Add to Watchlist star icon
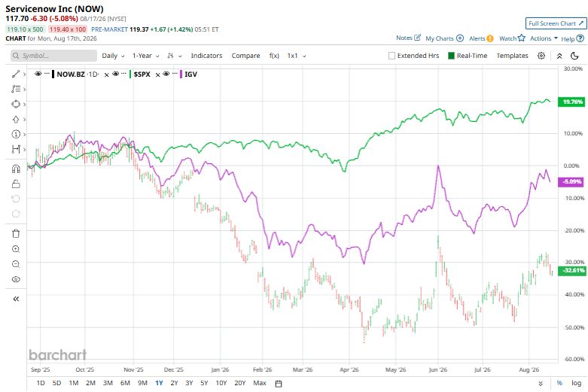Image resolution: width=588 pixels, height=392 pixels. tap(522, 38)
